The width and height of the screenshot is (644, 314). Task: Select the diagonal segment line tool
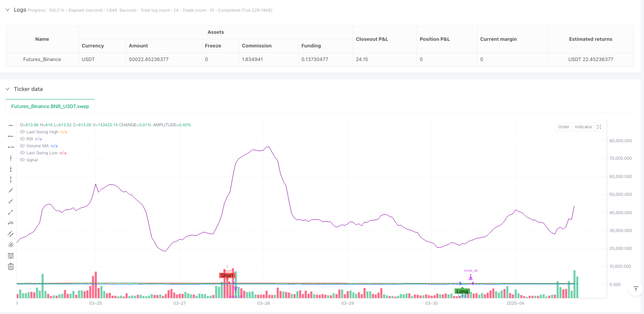coord(11,212)
